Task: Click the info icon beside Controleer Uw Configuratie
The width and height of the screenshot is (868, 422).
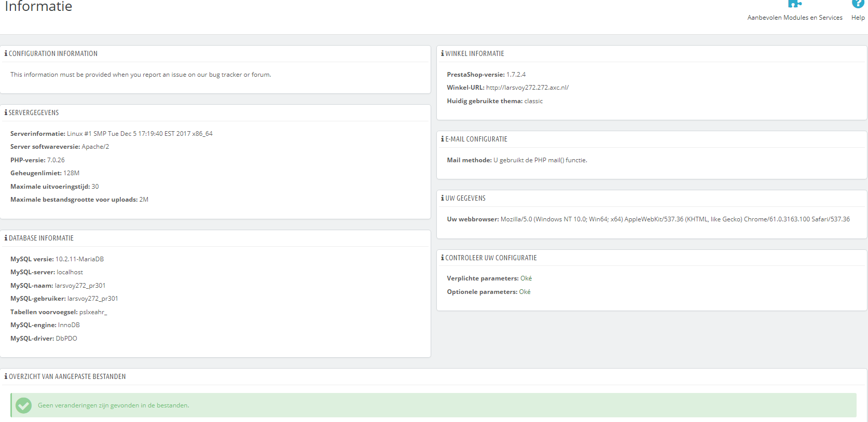Action: click(443, 258)
